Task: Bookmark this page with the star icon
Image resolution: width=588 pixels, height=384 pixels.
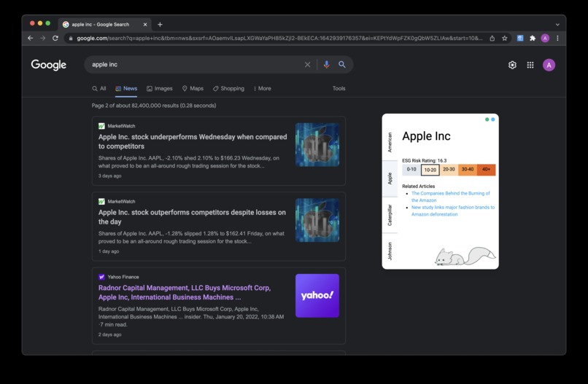Action: point(504,38)
